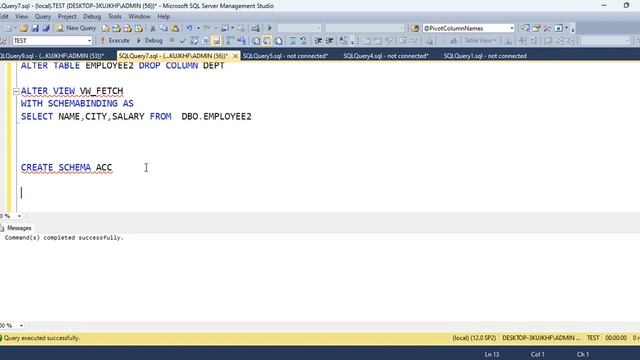
Task: Select the Messages results tab
Action: 16,228
